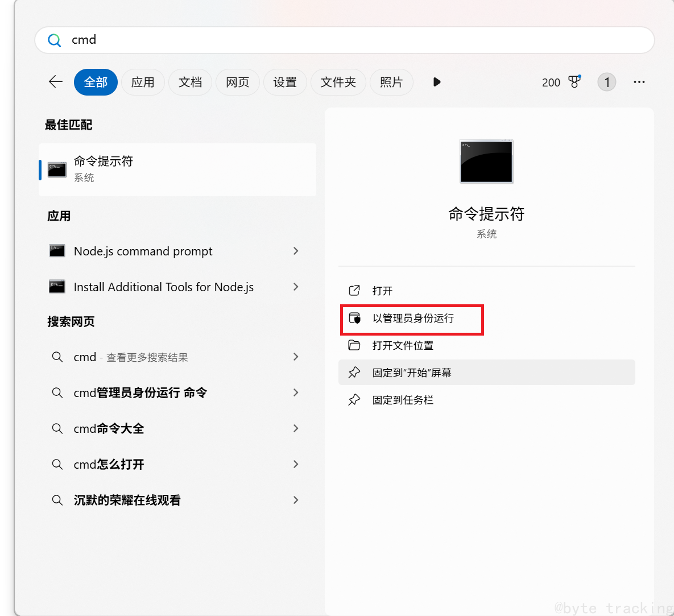
Task: Click the search icon beside 沉默的荣耀在线观看
Action: coord(57,500)
